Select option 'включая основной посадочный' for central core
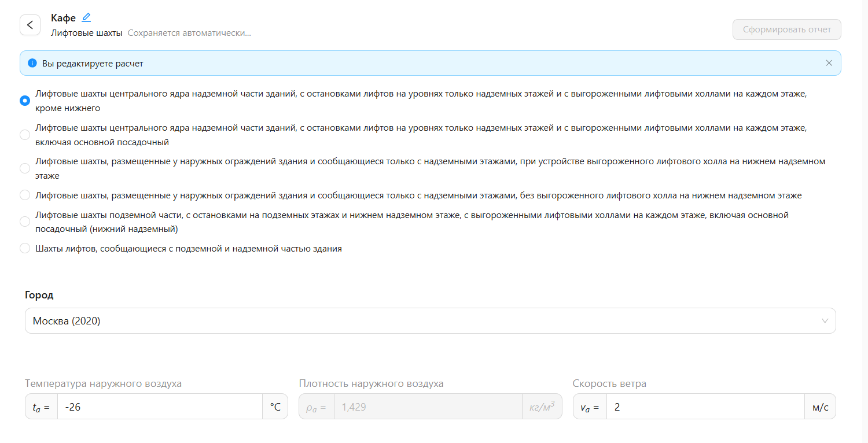The image size is (868, 443). pyautogui.click(x=25, y=135)
